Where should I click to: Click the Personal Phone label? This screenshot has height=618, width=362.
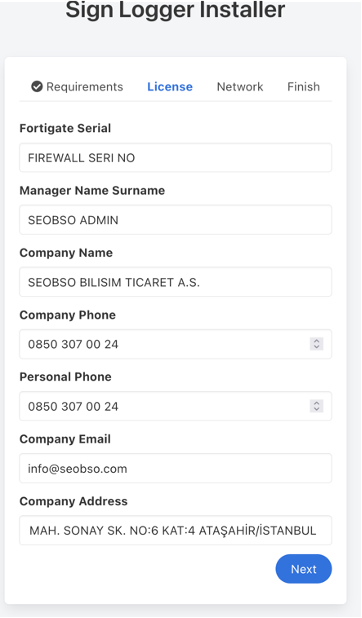[x=65, y=377]
